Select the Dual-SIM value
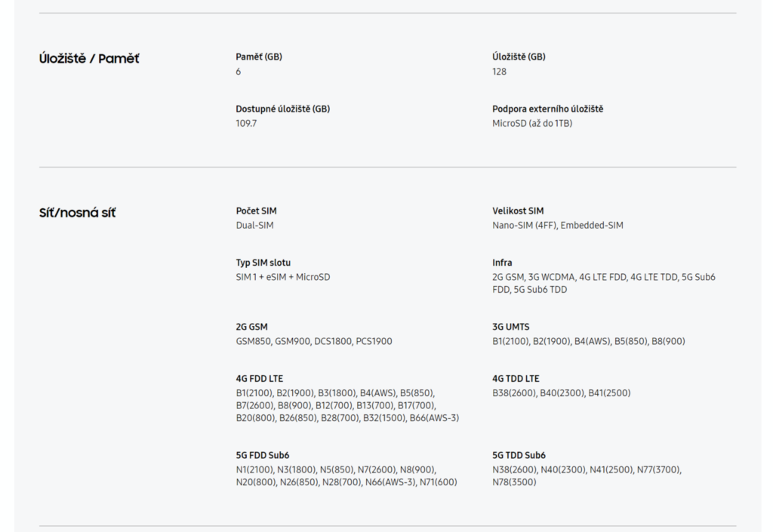 (x=254, y=225)
